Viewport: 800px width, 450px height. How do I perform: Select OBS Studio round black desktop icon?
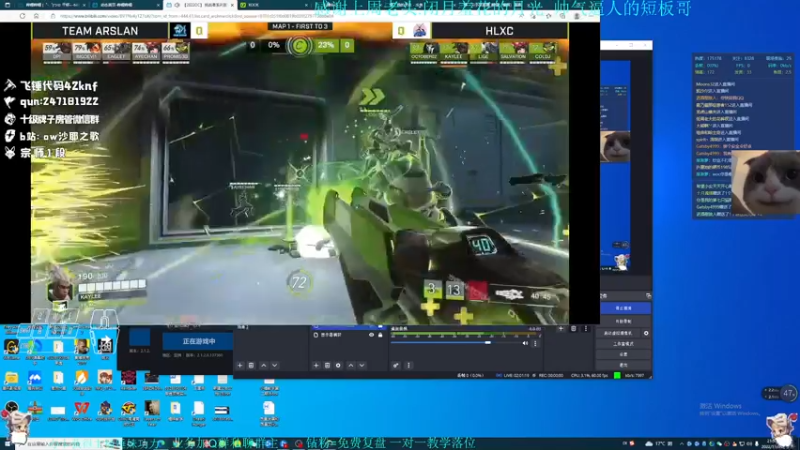click(11, 408)
